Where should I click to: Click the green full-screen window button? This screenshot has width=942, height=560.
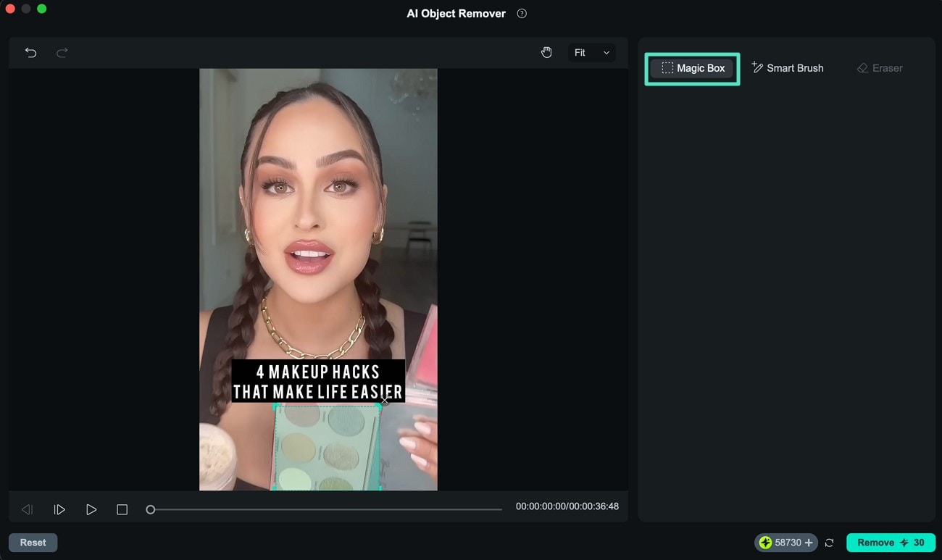tap(42, 9)
